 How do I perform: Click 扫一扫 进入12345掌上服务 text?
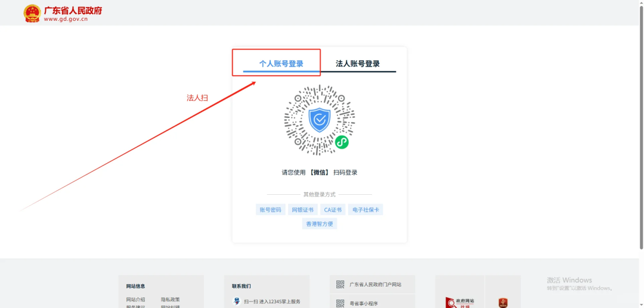[x=273, y=301]
